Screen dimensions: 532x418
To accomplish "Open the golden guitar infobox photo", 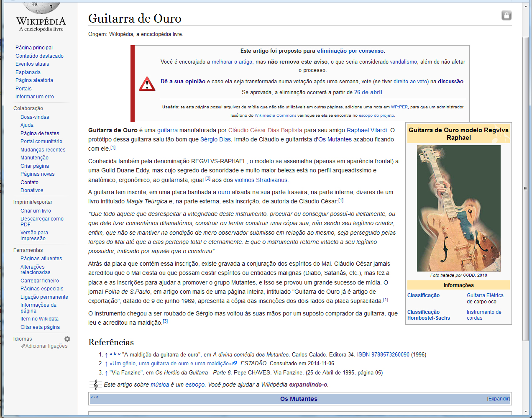I will pyautogui.click(x=458, y=208).
